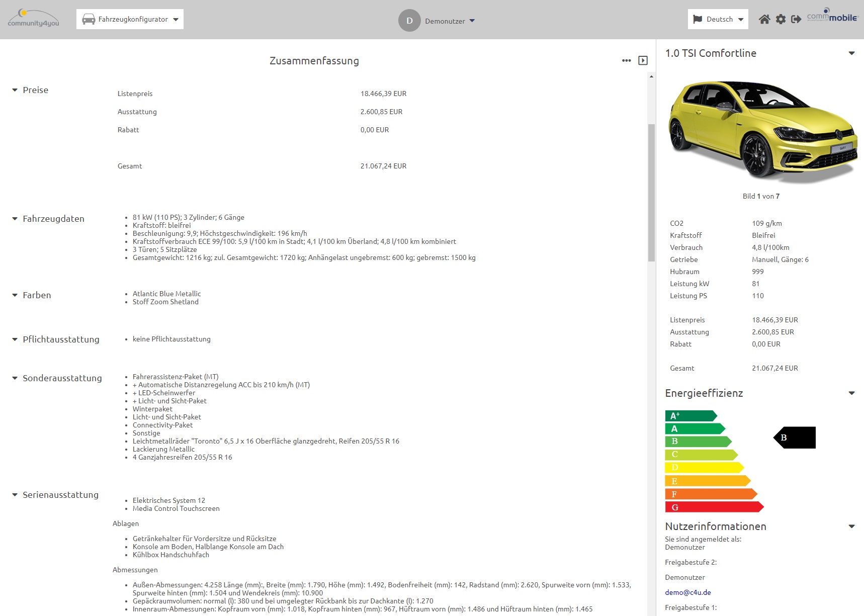Image resolution: width=864 pixels, height=616 pixels.
Task: Click the car icon in Fahrzeugkonfigurator
Action: [89, 19]
